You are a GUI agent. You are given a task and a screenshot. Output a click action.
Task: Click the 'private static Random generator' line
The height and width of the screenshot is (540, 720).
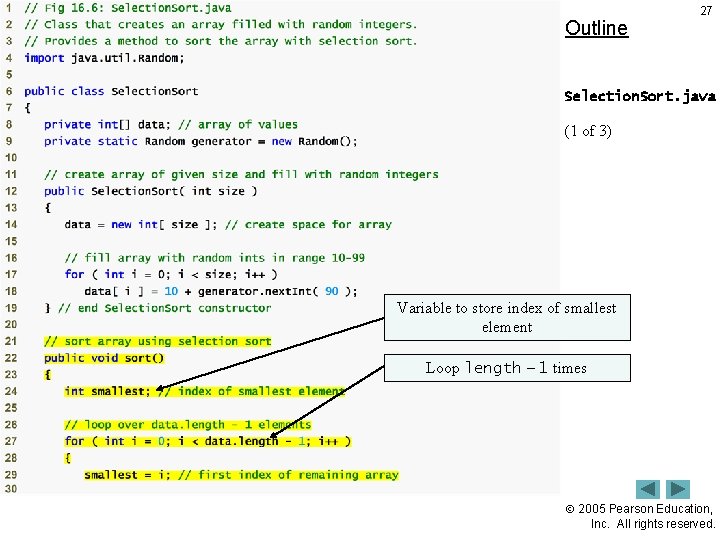201,141
